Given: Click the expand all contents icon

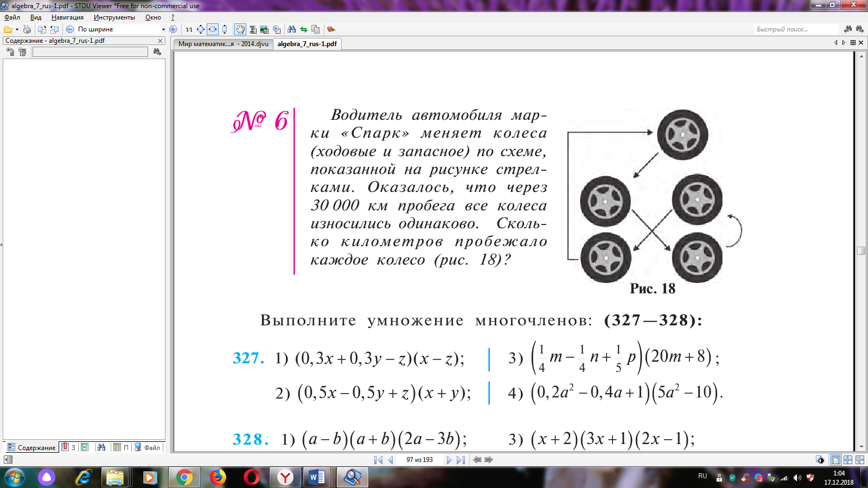Looking at the screenshot, I should click(x=10, y=52).
